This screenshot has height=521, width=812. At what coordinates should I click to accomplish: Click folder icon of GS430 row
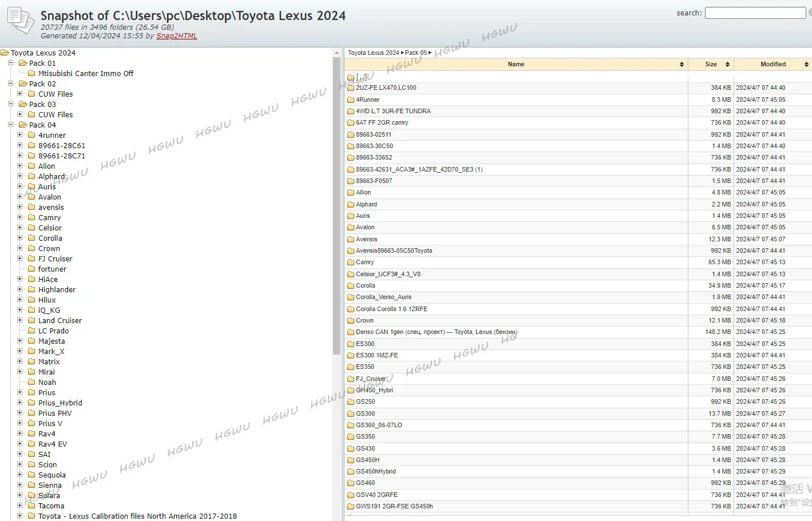pyautogui.click(x=351, y=448)
